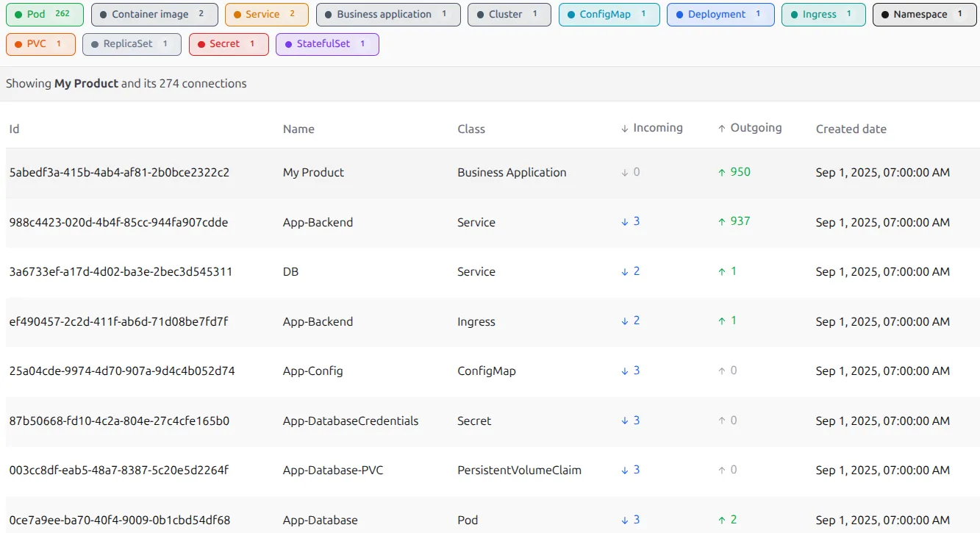Select the StatefulSet filter chip

tap(327, 44)
